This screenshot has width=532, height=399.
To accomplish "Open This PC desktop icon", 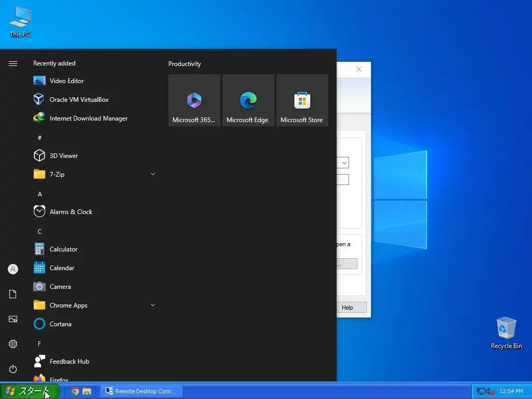I will (x=20, y=21).
